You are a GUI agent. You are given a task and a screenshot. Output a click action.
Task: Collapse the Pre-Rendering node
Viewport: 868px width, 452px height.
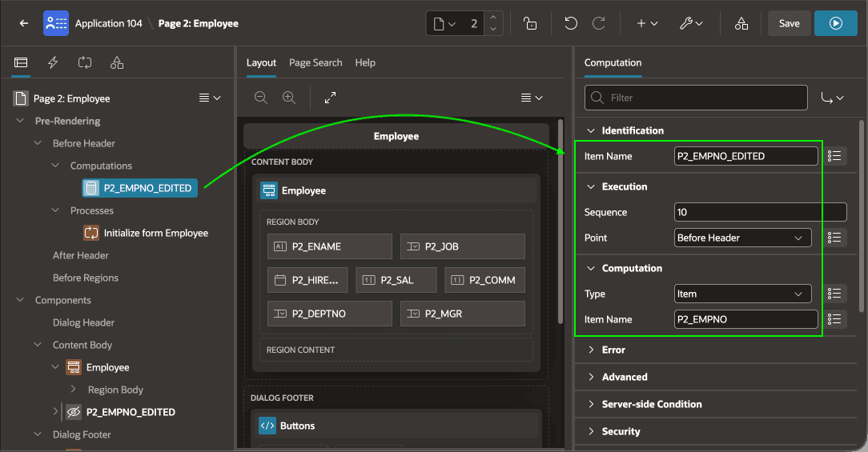(21, 121)
